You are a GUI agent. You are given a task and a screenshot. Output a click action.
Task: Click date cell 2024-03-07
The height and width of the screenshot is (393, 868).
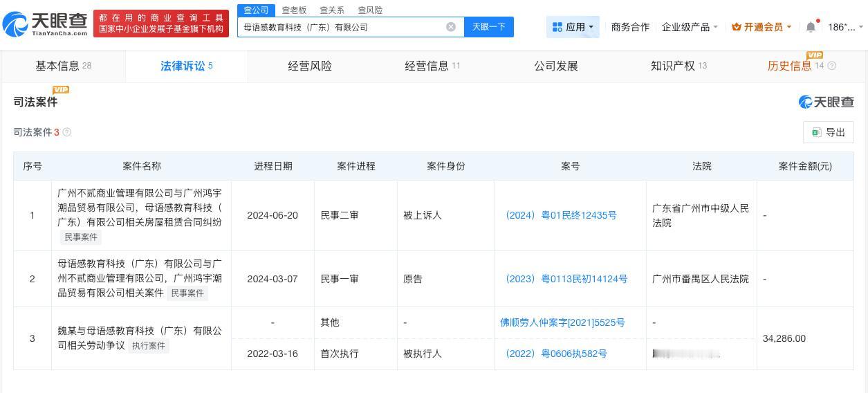point(273,279)
